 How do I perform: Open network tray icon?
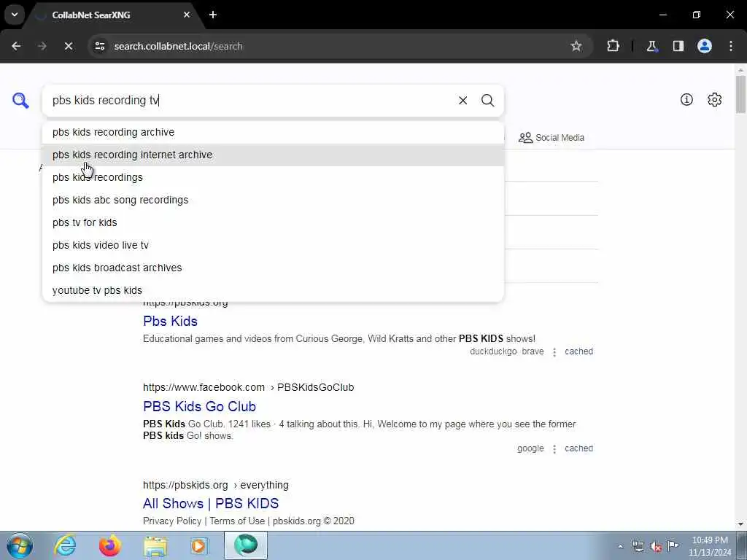pos(638,547)
